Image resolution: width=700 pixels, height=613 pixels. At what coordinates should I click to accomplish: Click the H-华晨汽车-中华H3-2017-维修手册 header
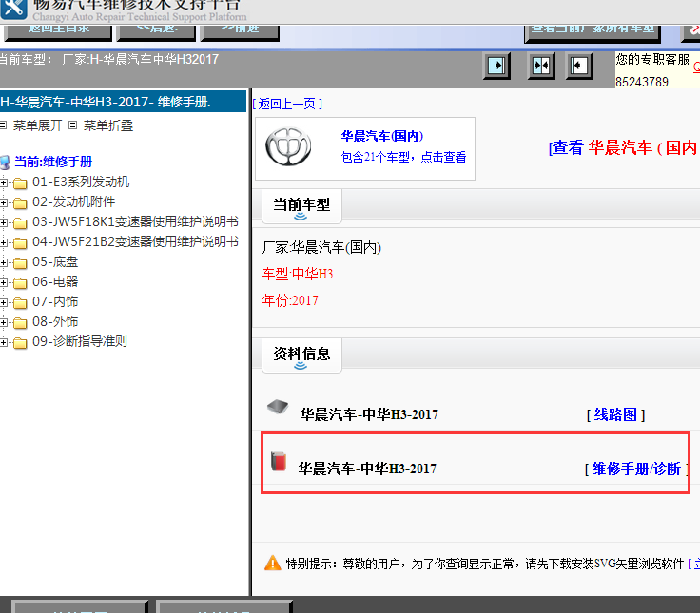pos(124,102)
